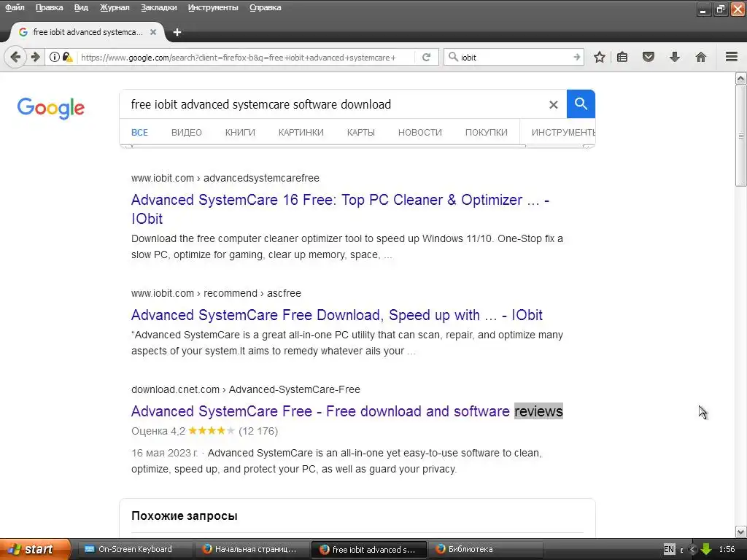
Task: Submit Firefox search box with go arrow
Action: [x=576, y=57]
